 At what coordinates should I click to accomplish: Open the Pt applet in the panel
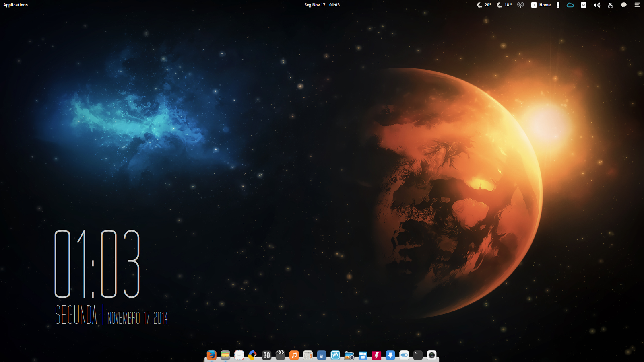(584, 5)
